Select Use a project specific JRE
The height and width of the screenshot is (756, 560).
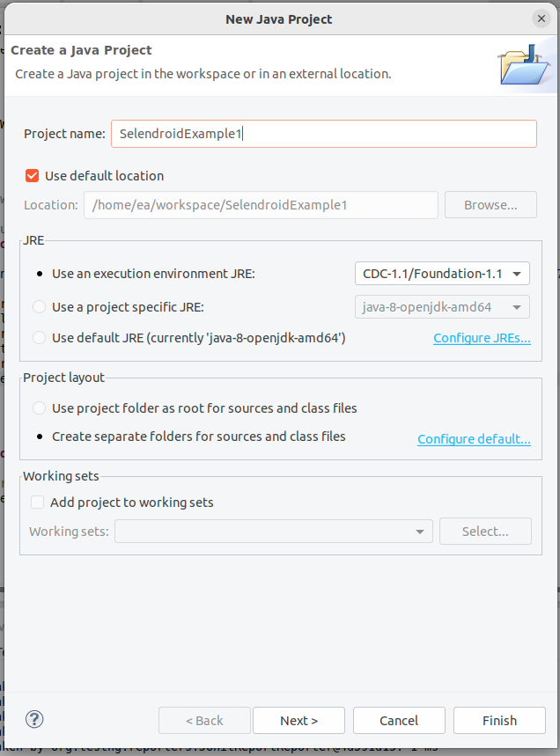pos(39,306)
